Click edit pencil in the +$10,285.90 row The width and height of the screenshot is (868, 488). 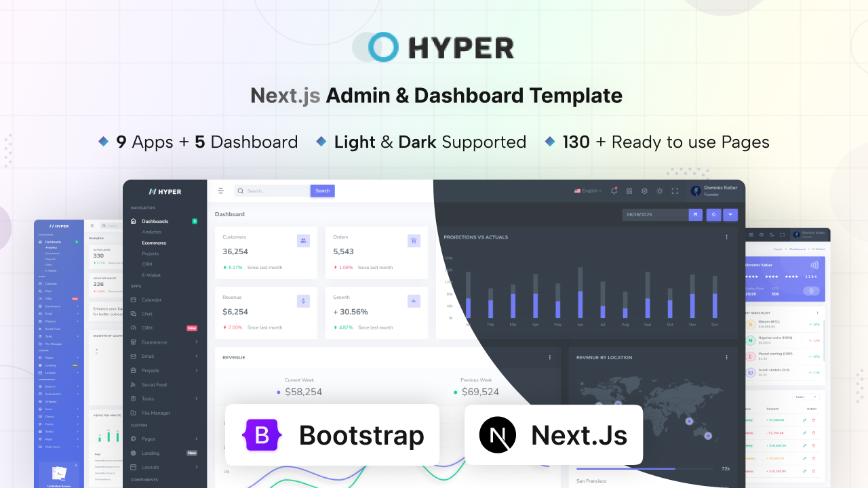point(804,470)
